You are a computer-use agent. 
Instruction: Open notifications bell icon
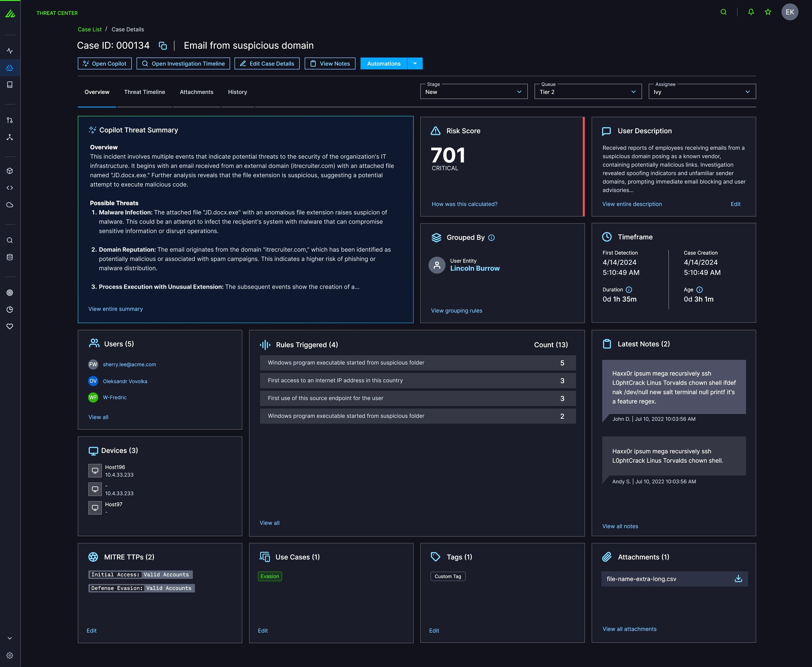click(x=751, y=12)
